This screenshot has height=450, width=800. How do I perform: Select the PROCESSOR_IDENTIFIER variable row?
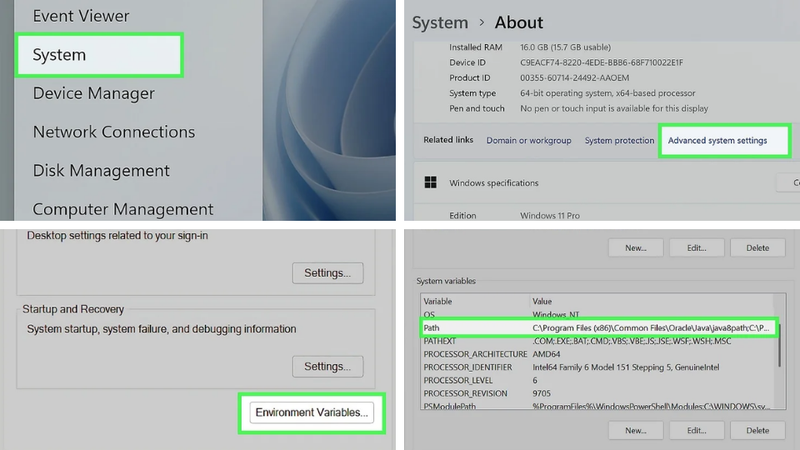(598, 367)
